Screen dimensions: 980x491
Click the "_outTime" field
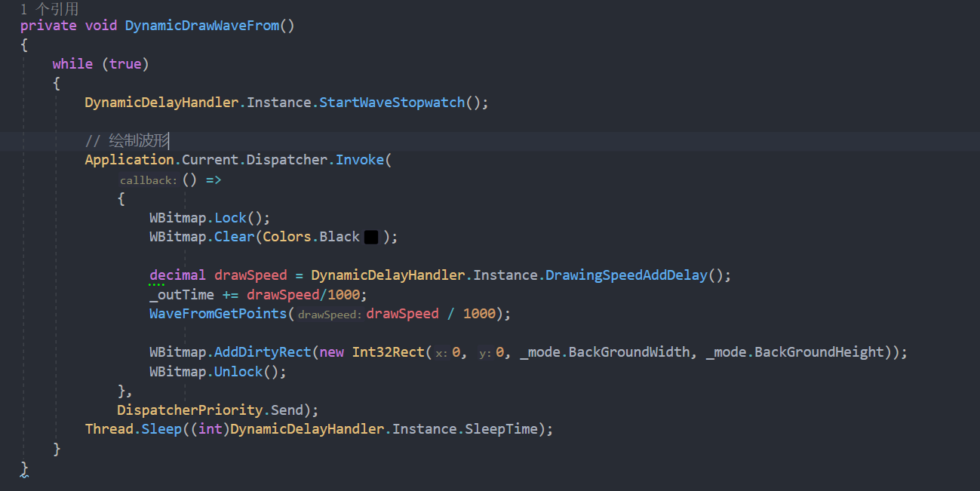pyautogui.click(x=182, y=295)
